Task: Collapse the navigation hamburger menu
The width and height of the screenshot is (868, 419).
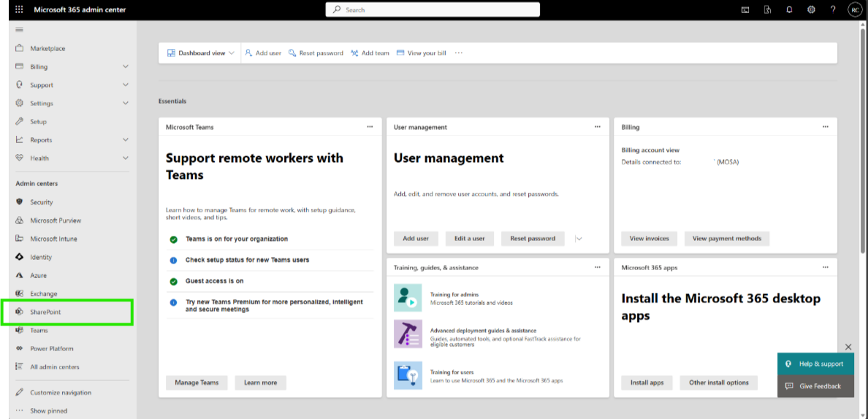Action: point(20,30)
